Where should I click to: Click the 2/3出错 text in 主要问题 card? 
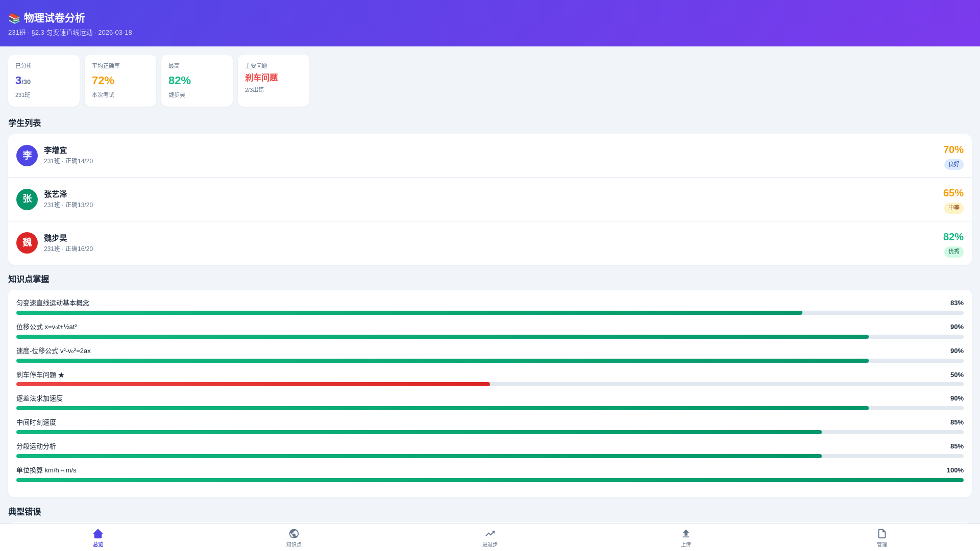pyautogui.click(x=254, y=90)
